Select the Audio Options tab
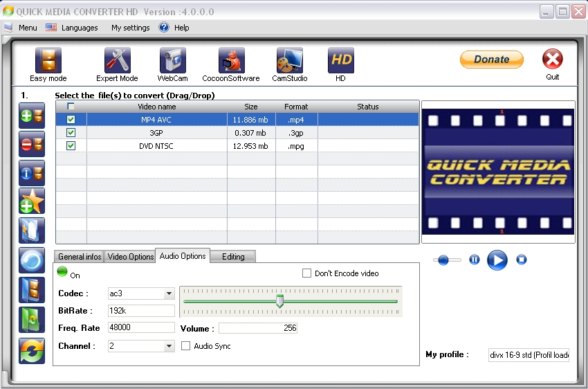The width and height of the screenshot is (588, 389). 183,256
